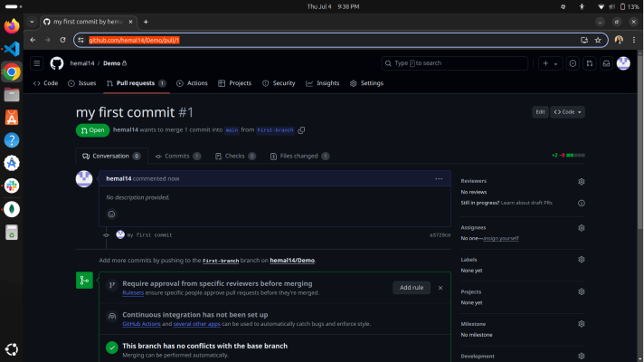Switch to the Commits tab

click(x=177, y=157)
